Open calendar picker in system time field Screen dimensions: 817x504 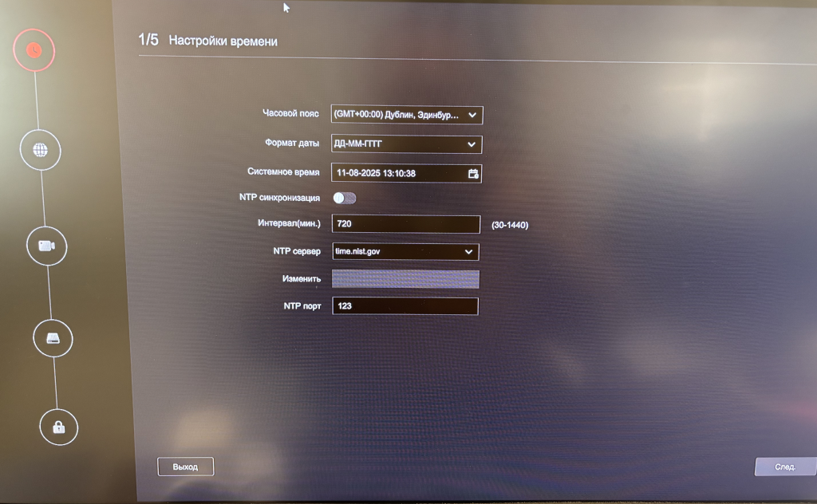[473, 173]
